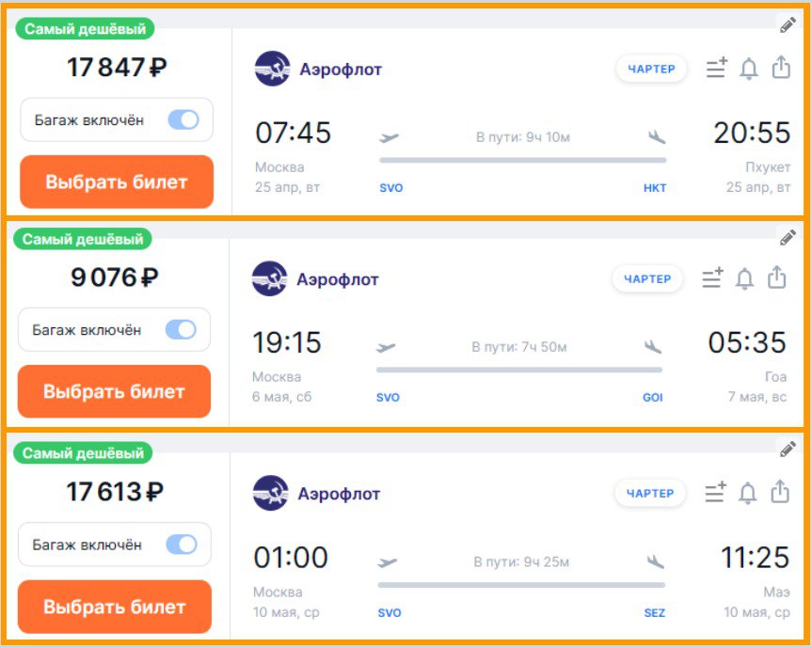This screenshot has width=812, height=648.
Task: Share the Moscow–Phuket ticket
Action: tap(781, 68)
